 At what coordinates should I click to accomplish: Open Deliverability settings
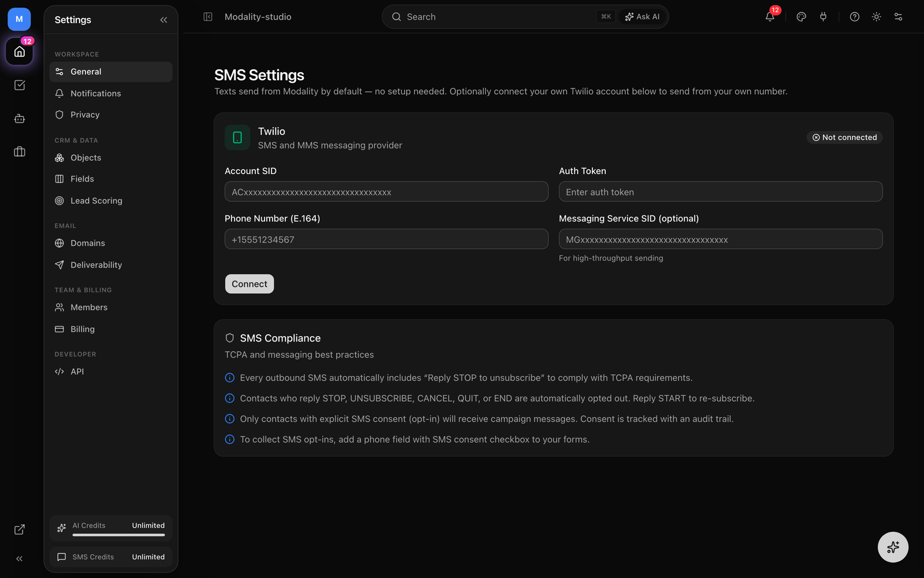click(111, 265)
